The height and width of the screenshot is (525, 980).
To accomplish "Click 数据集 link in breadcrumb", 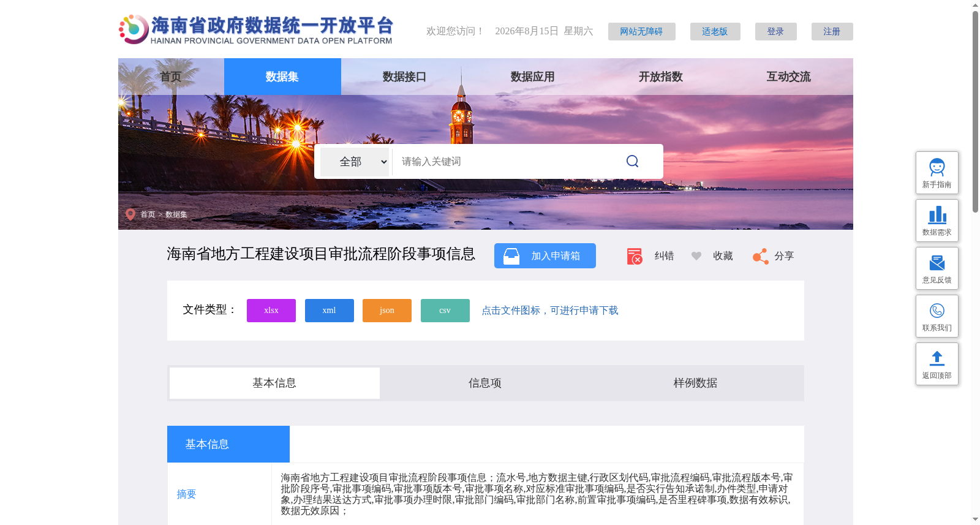I will [176, 214].
